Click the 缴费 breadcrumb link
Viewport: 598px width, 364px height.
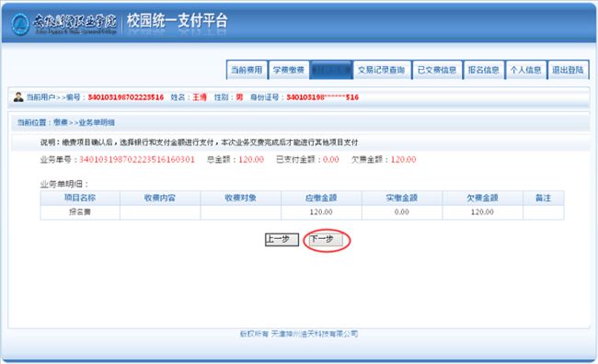(x=61, y=122)
